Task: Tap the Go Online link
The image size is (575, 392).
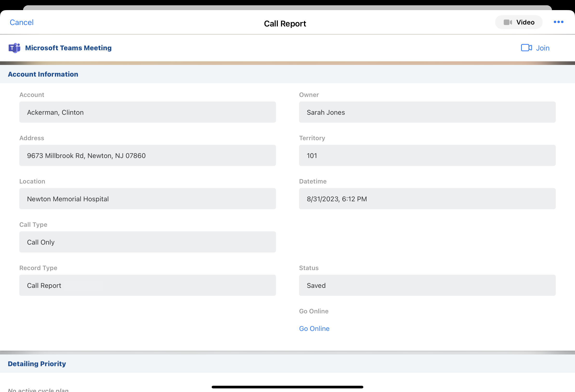Action: coord(314,329)
